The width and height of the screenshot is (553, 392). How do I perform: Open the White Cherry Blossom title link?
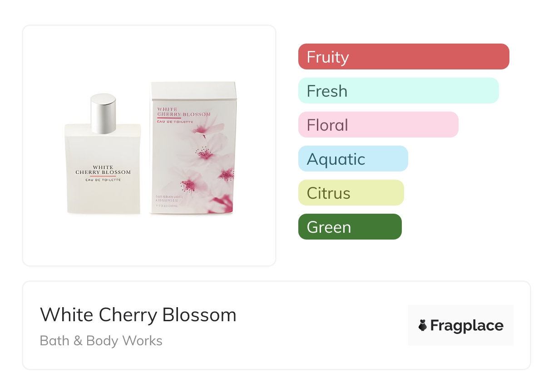[138, 315]
